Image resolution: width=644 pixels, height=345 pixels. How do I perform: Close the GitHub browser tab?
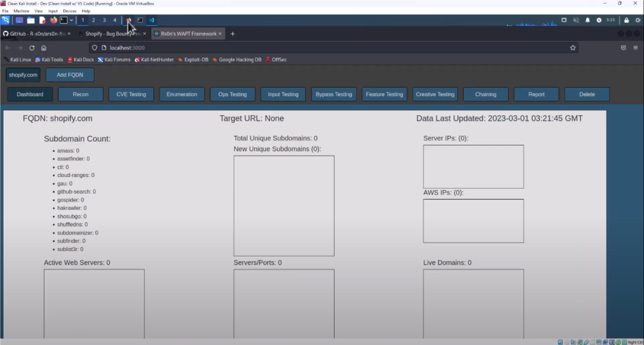69,33
